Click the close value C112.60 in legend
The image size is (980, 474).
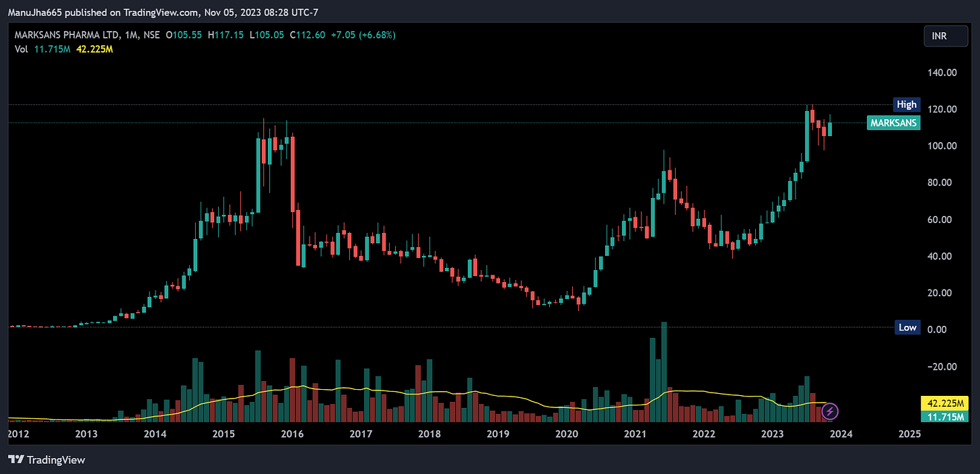308,35
